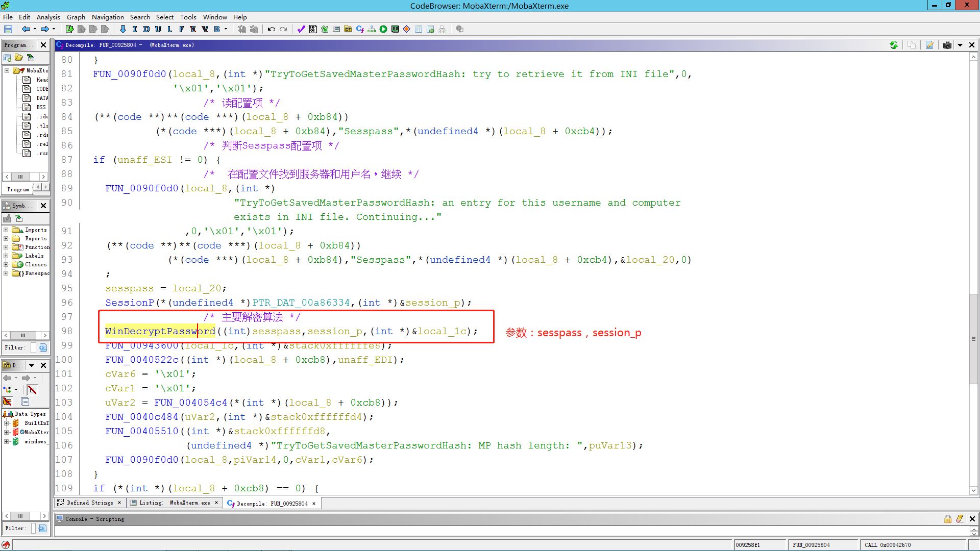Redo the last action in toolbar

(x=283, y=29)
